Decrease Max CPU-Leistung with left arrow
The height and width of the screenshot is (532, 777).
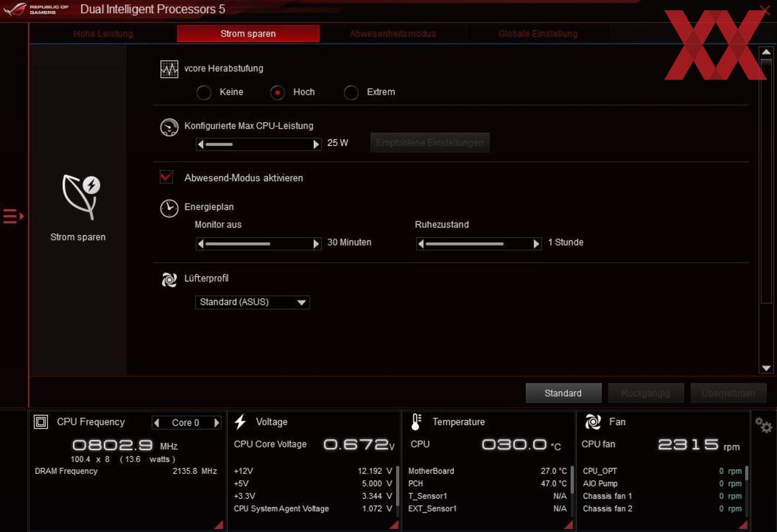[x=201, y=145]
